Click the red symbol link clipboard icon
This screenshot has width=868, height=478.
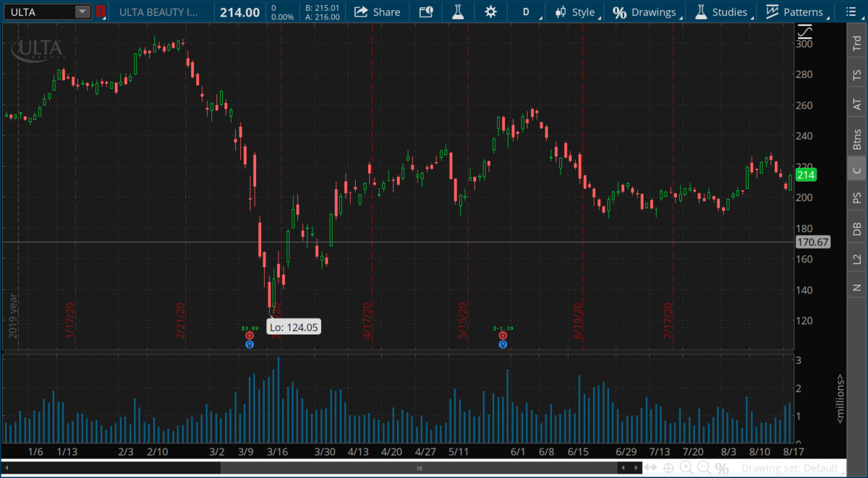101,12
